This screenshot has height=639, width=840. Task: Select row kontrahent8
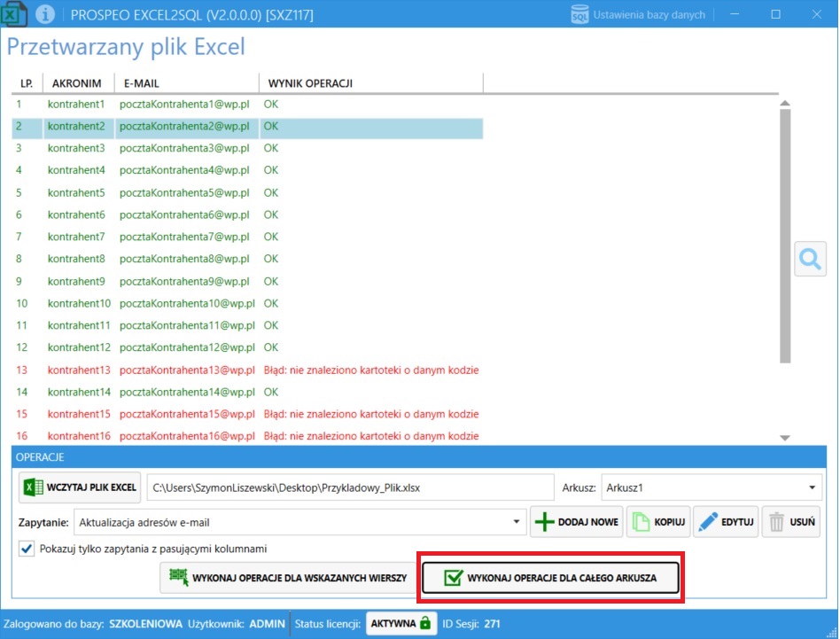coord(247,259)
